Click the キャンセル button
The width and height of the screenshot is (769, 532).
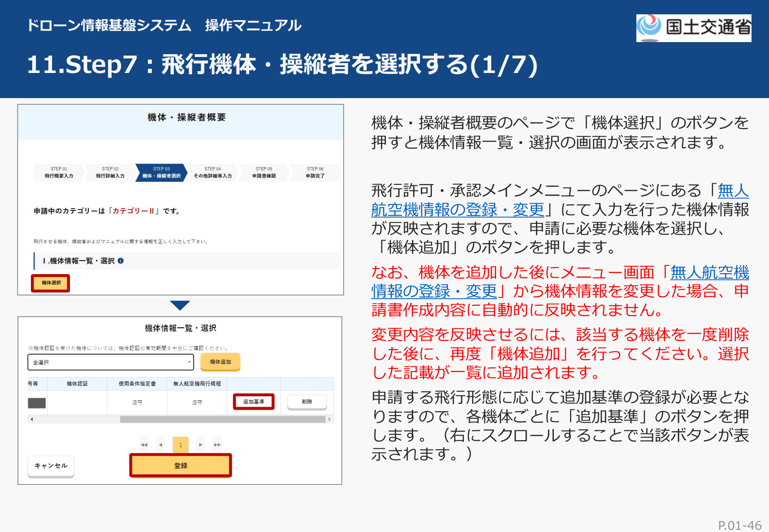pos(51,466)
